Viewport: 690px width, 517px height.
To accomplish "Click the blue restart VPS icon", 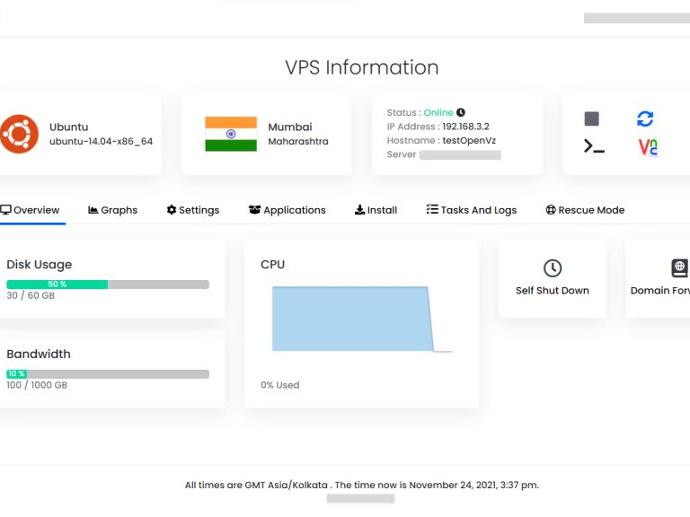I will pyautogui.click(x=645, y=119).
